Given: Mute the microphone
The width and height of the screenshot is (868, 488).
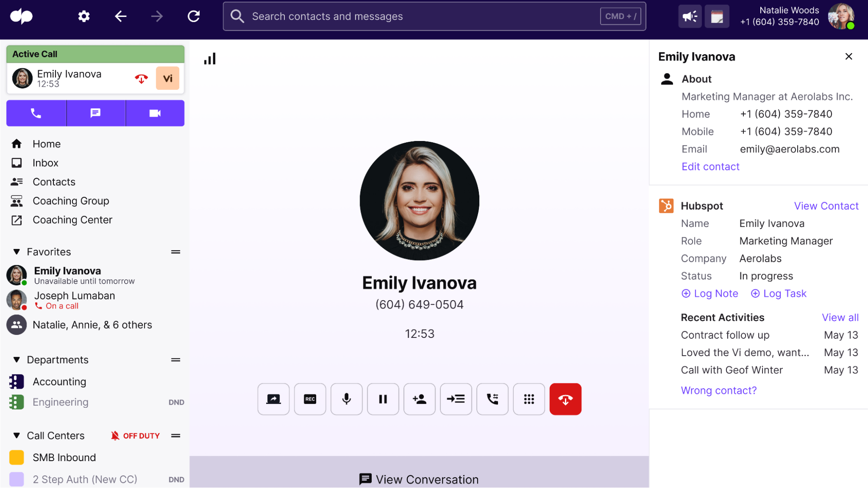Looking at the screenshot, I should [x=346, y=399].
